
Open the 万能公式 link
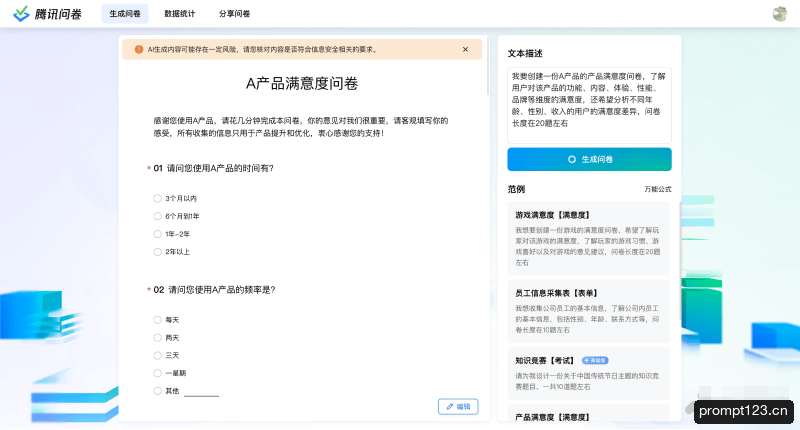tap(658, 189)
